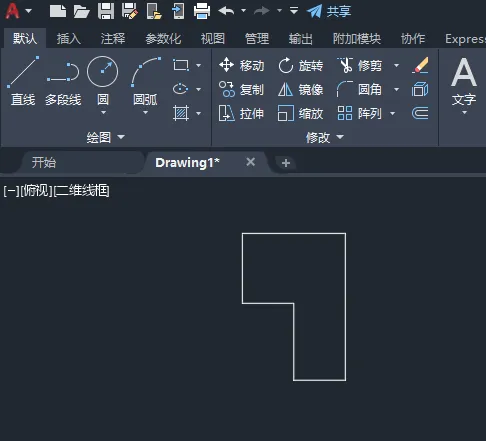The image size is (486, 441).
Task: Expand the Draw (绘图) panel
Action: [x=106, y=137]
